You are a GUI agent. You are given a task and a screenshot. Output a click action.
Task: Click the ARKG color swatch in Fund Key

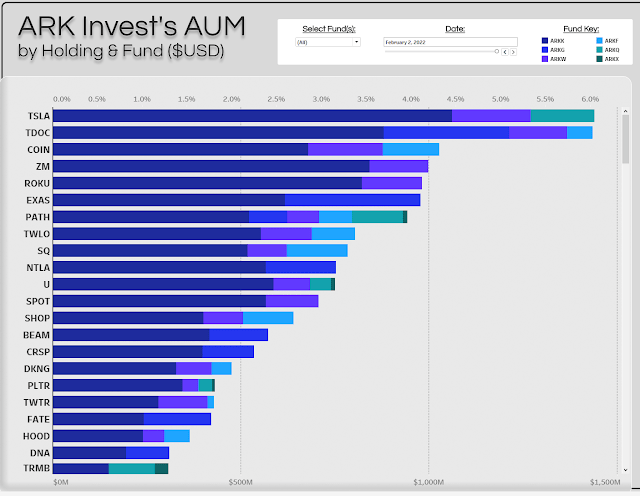tap(544, 49)
